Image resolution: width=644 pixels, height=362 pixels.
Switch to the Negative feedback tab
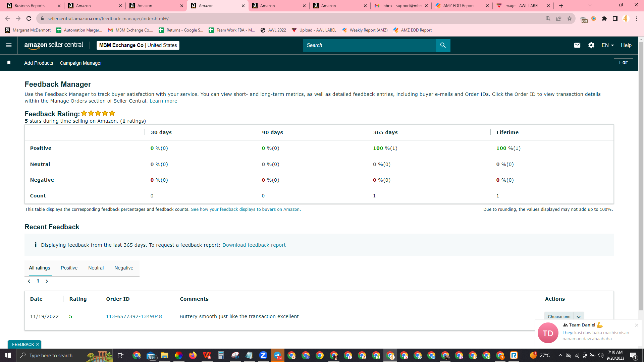pyautogui.click(x=124, y=268)
